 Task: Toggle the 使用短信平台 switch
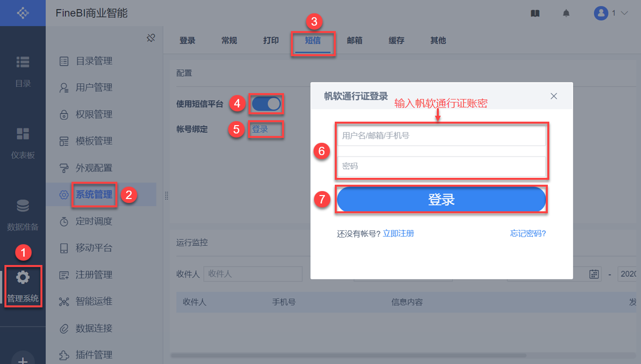[266, 103]
